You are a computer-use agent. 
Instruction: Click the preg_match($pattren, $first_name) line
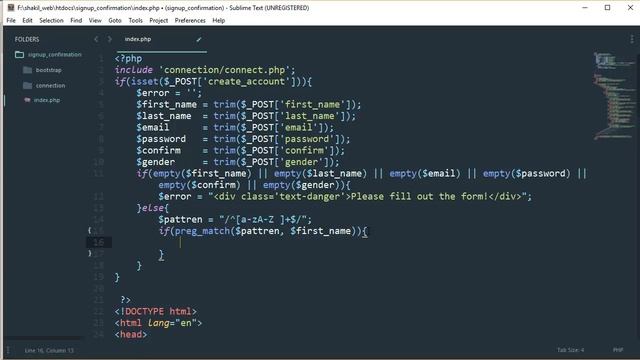click(x=263, y=231)
